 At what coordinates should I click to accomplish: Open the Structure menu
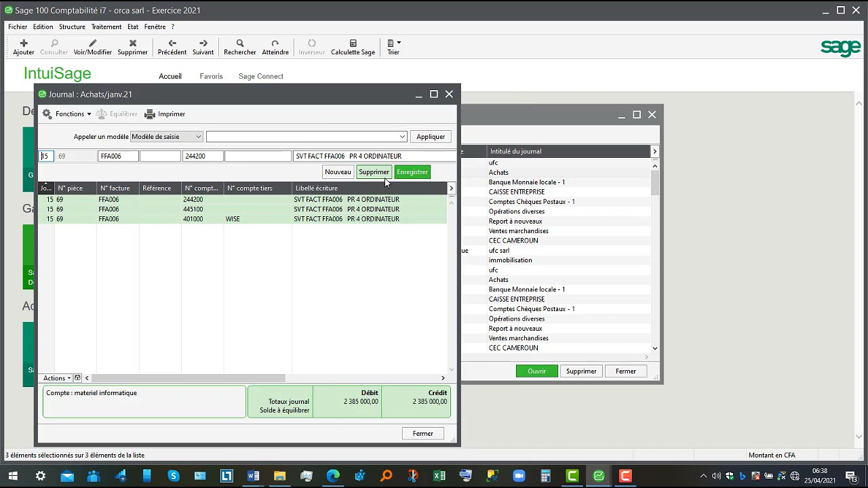coord(72,27)
